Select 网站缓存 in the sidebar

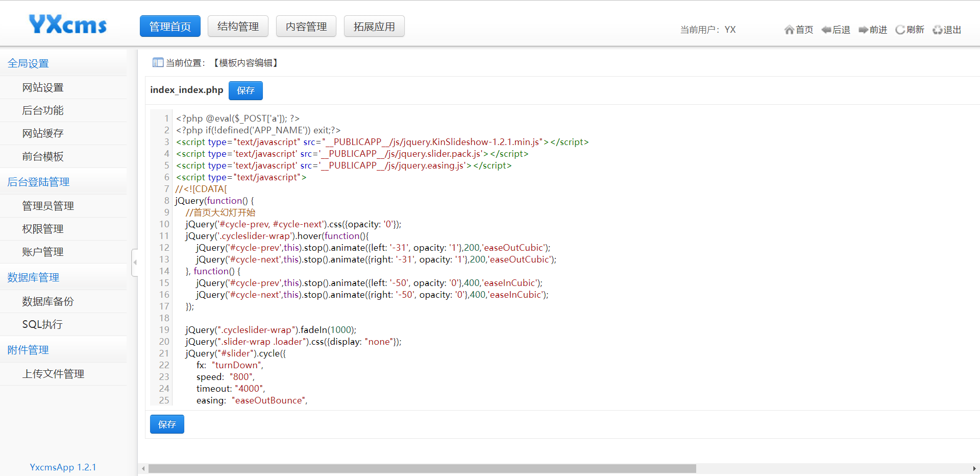pos(63,133)
